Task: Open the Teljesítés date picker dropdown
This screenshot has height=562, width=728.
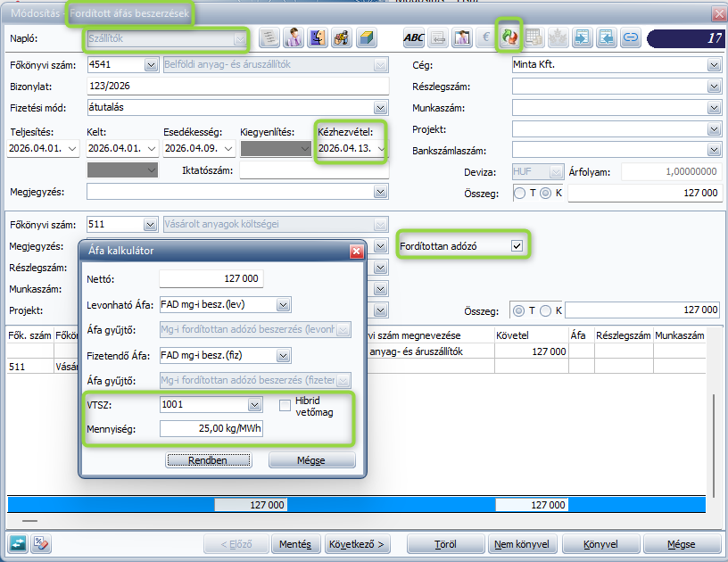Action: click(72, 148)
